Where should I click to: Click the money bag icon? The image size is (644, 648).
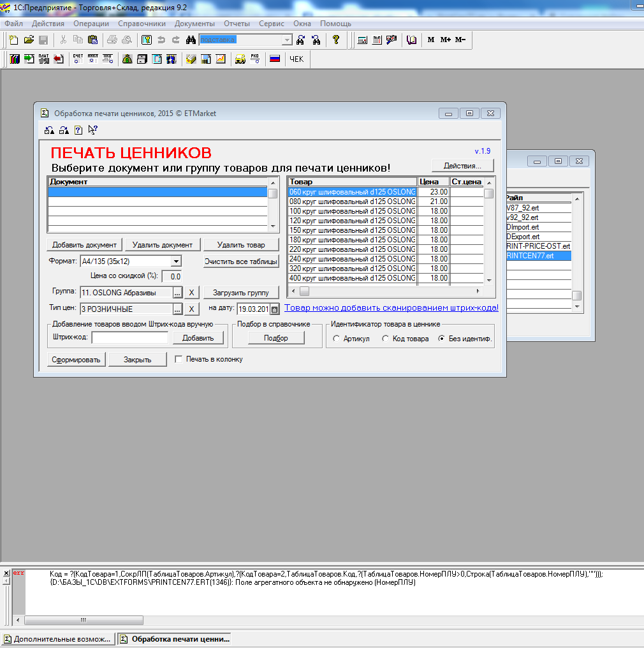(128, 59)
